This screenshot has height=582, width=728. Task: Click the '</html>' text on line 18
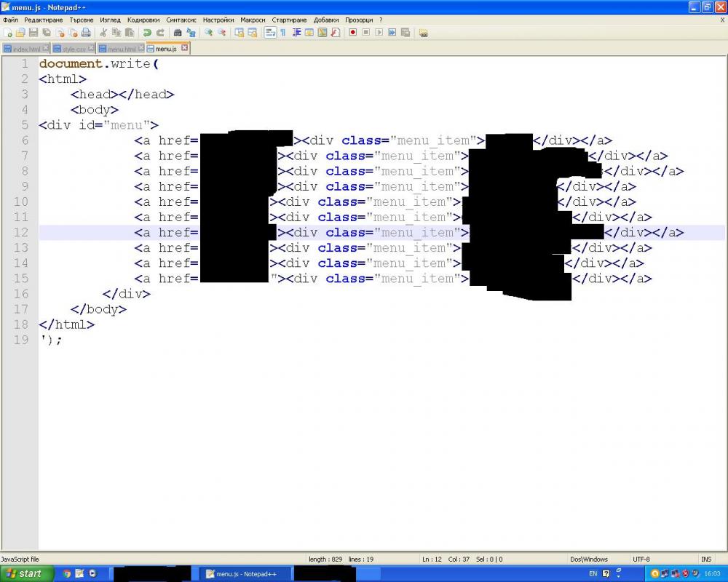(67, 324)
